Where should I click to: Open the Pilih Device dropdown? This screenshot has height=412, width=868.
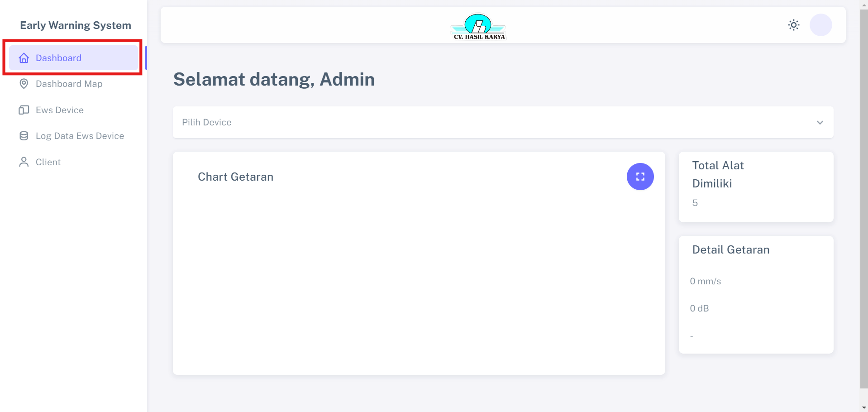[498, 122]
